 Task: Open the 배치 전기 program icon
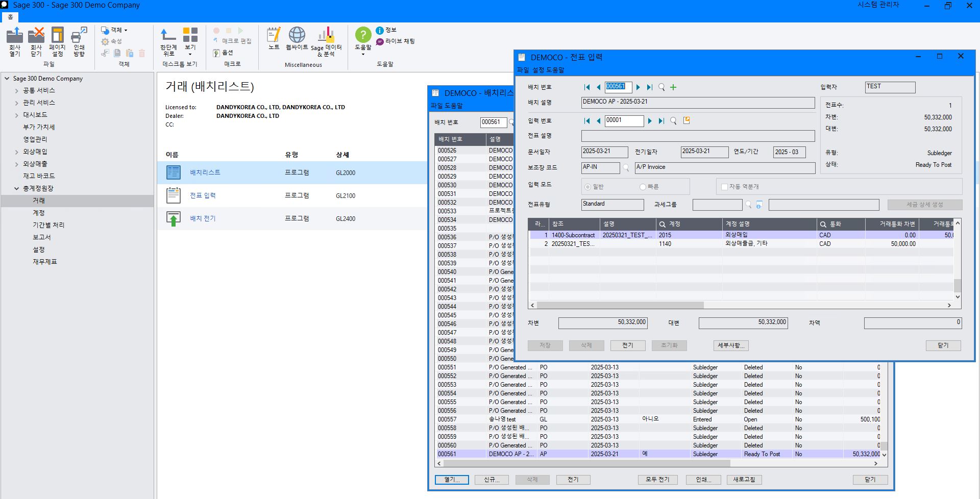pos(174,218)
